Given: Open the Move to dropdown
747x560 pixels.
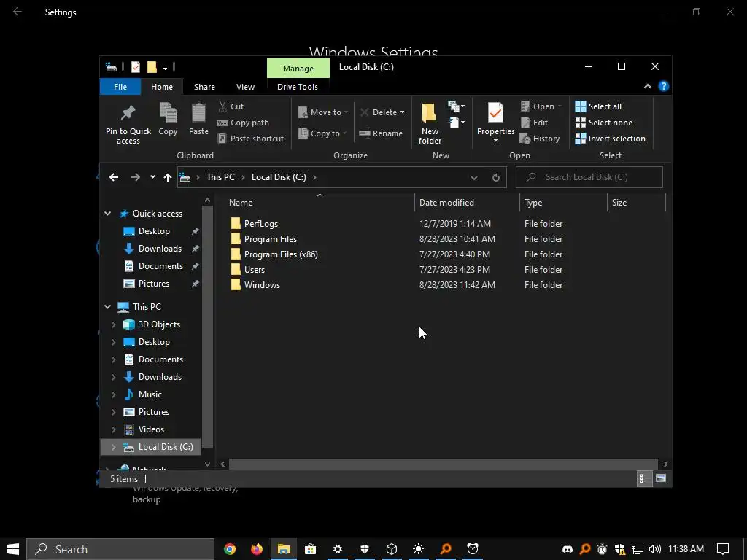Looking at the screenshot, I should coord(323,112).
